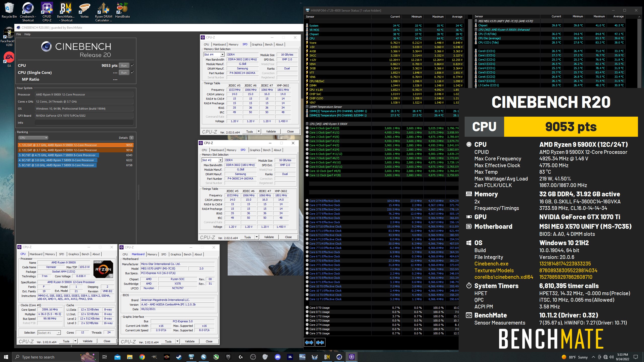
Task: Click Close in the Slot #2 CPU-Z window
Action: (288, 237)
